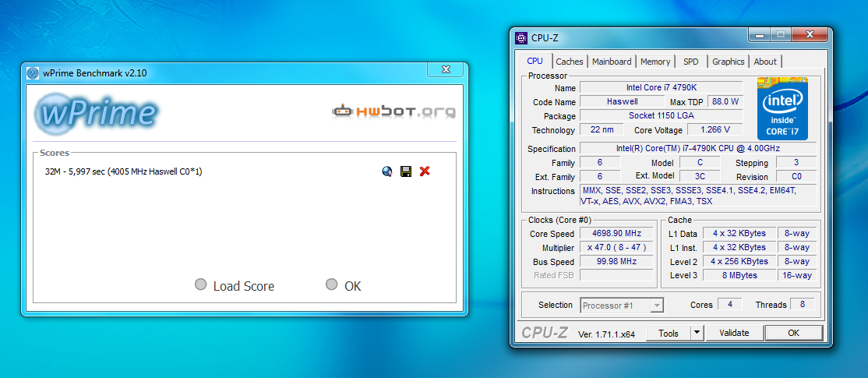
Task: Minimize the CPU-Z window
Action: [760, 34]
